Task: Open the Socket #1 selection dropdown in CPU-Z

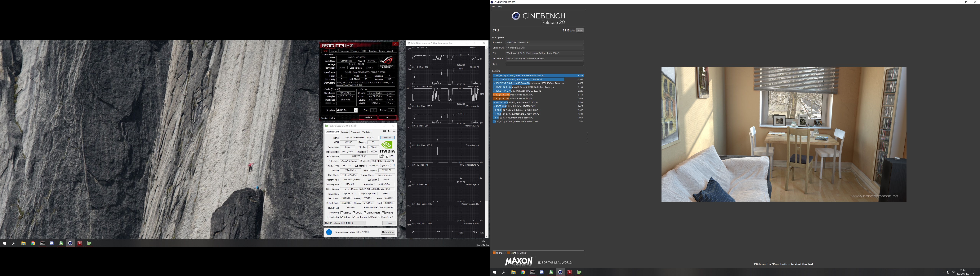Action: [347, 110]
